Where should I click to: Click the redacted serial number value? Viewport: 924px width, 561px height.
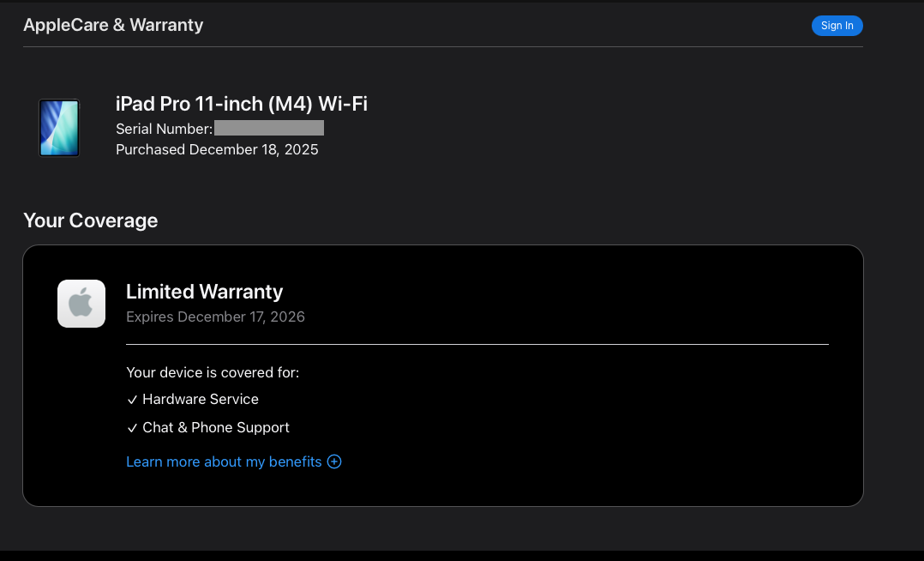pyautogui.click(x=269, y=129)
